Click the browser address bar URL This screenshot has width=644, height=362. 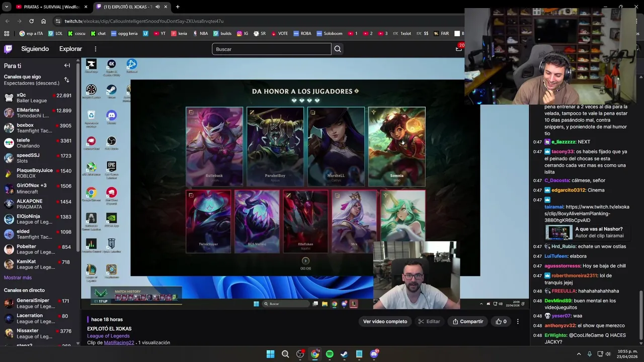pos(143,21)
